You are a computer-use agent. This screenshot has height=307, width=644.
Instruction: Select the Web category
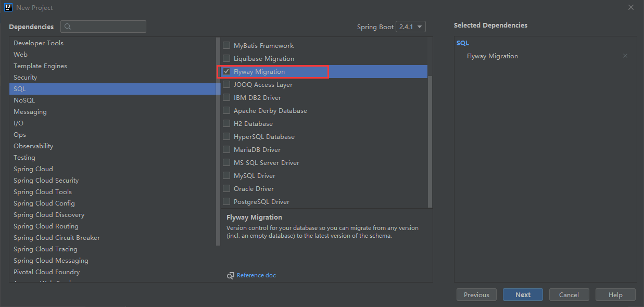pos(112,54)
